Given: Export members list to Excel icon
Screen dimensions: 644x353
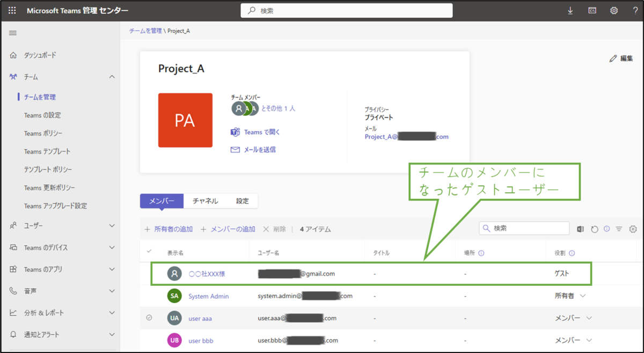Looking at the screenshot, I should pyautogui.click(x=580, y=229).
